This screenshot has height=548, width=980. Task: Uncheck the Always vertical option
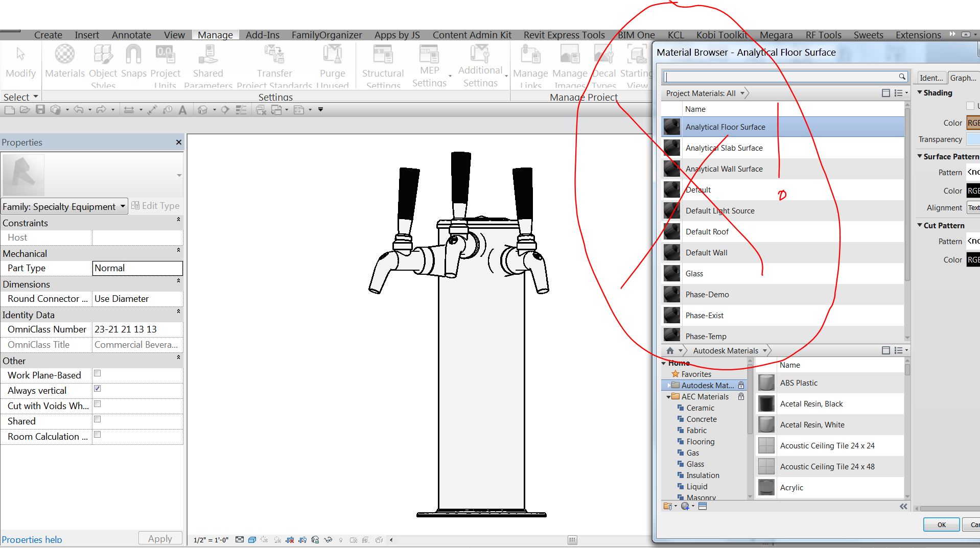[x=97, y=389]
